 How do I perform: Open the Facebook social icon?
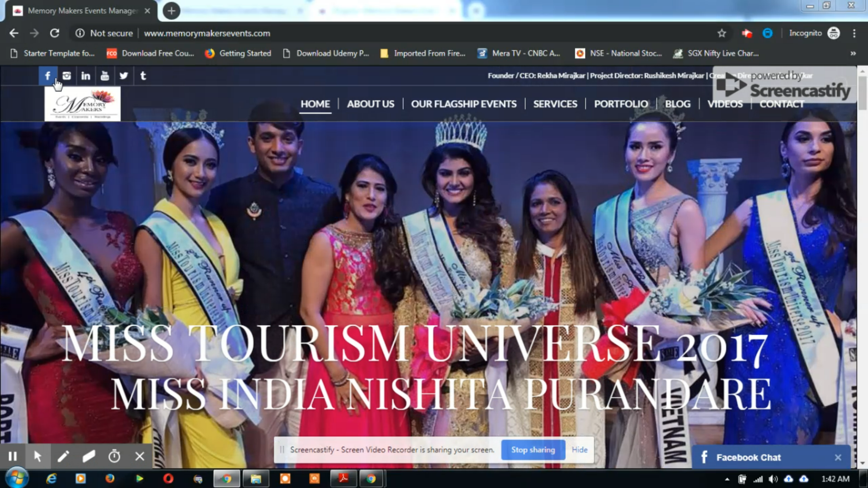coord(47,76)
